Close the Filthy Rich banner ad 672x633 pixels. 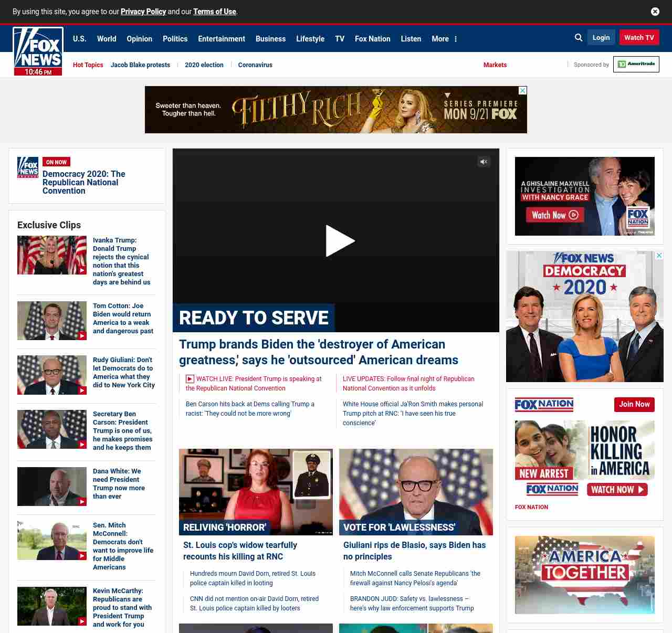522,91
